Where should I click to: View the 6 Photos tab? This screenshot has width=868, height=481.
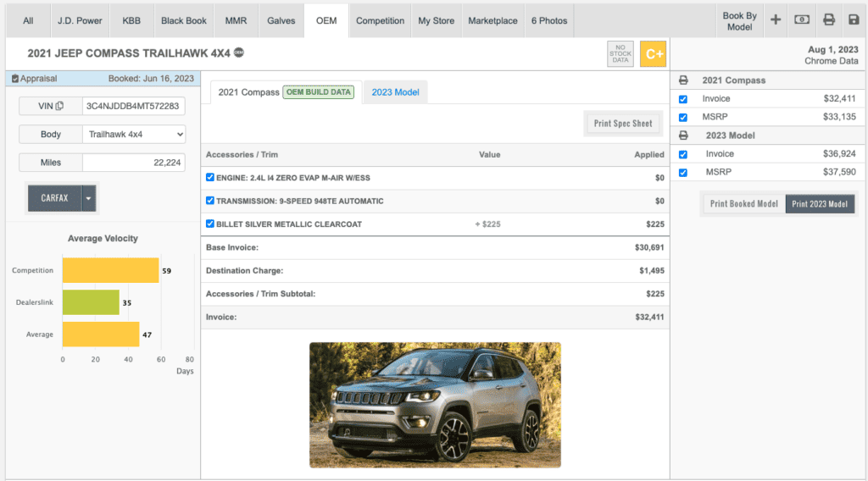coord(549,20)
